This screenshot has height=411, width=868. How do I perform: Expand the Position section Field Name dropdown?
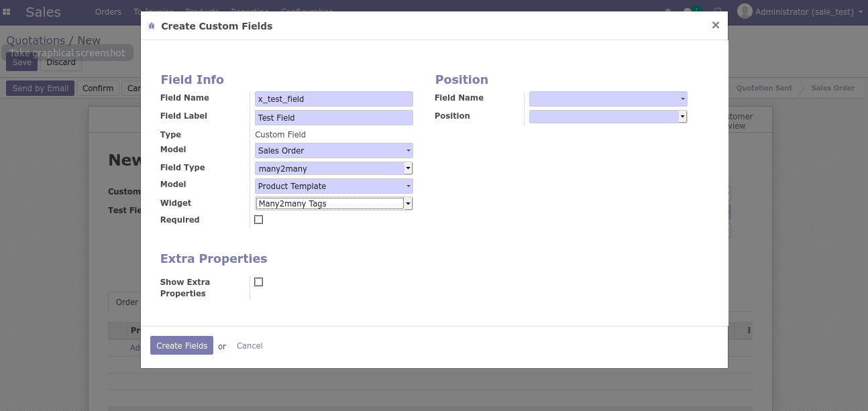(608, 99)
